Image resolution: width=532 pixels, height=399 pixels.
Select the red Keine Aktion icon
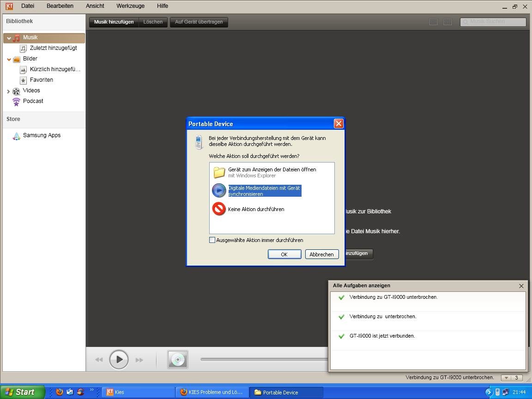(x=219, y=209)
